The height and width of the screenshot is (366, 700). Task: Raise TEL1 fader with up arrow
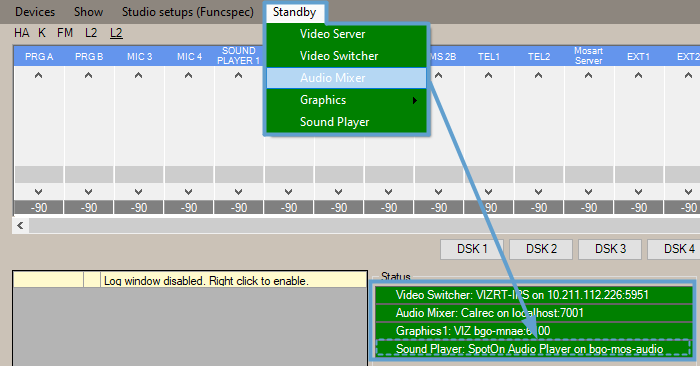489,75
